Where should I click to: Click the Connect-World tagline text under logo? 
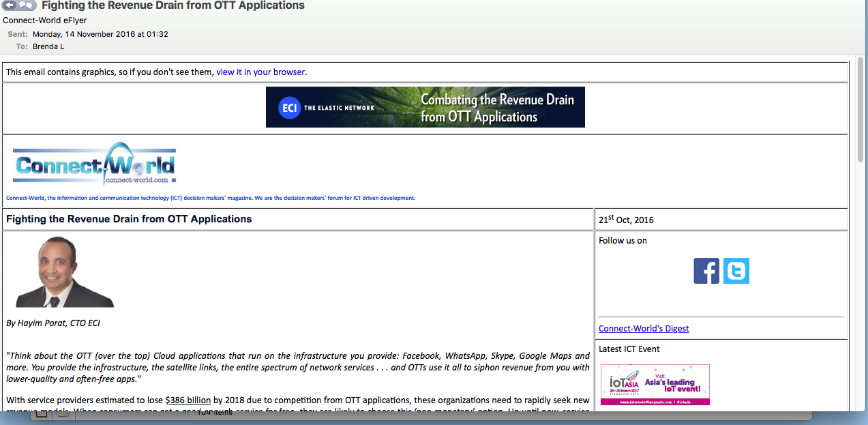pyautogui.click(x=211, y=198)
